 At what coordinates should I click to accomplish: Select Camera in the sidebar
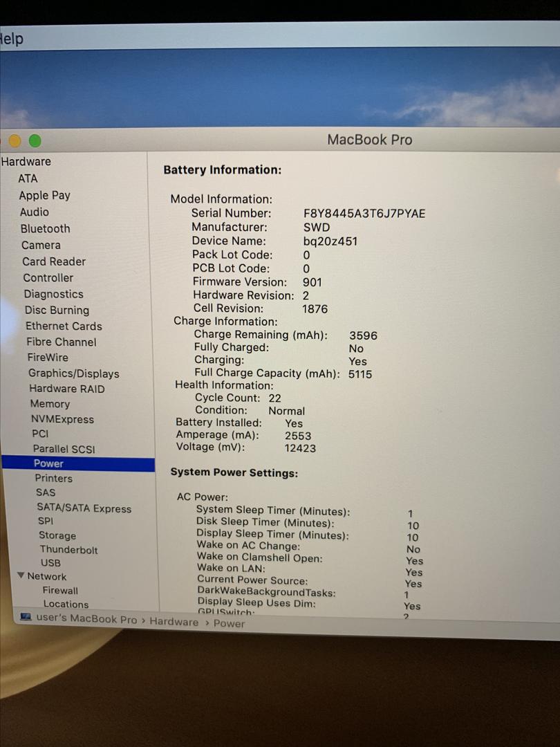coord(41,245)
